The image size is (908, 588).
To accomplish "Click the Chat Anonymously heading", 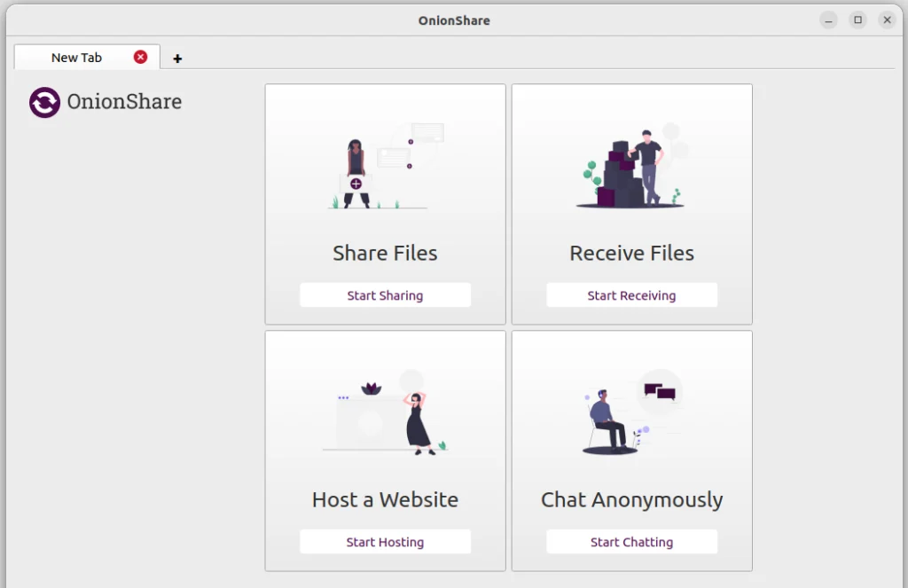I will point(631,499).
